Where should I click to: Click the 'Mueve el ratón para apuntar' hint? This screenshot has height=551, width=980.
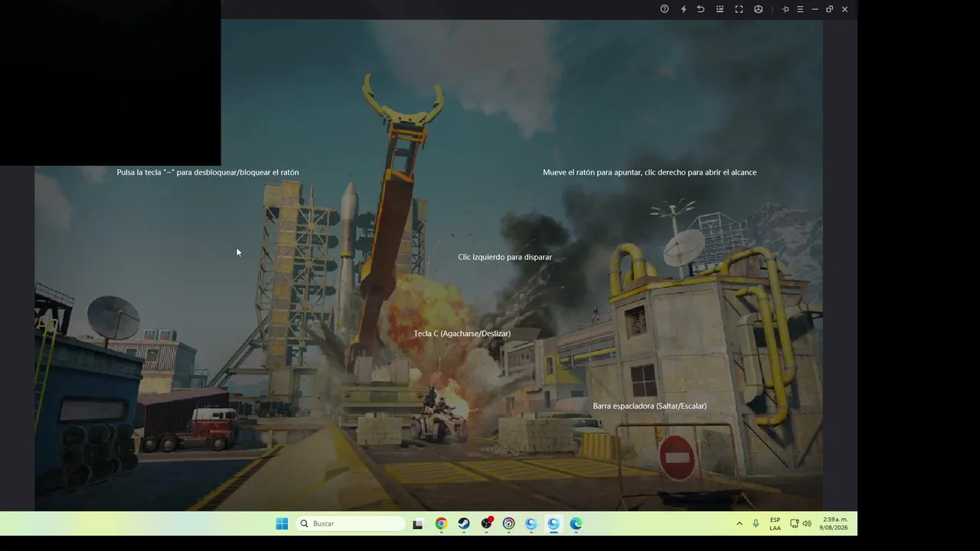649,172
